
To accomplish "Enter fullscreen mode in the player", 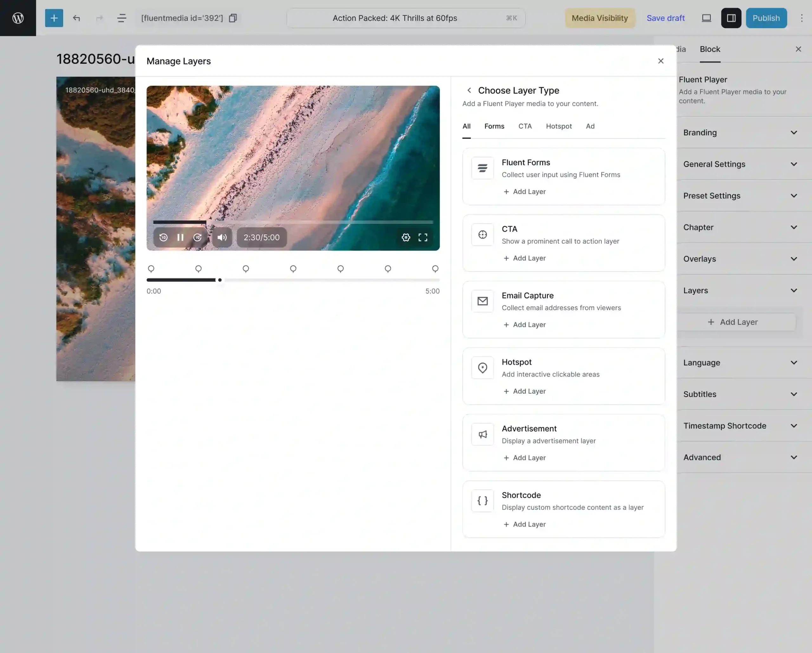I will pyautogui.click(x=423, y=237).
